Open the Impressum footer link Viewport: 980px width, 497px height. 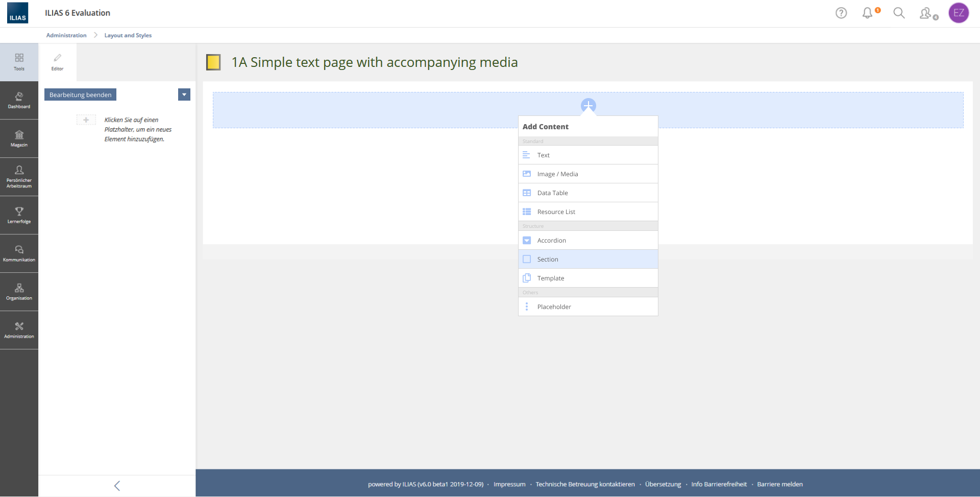click(509, 484)
